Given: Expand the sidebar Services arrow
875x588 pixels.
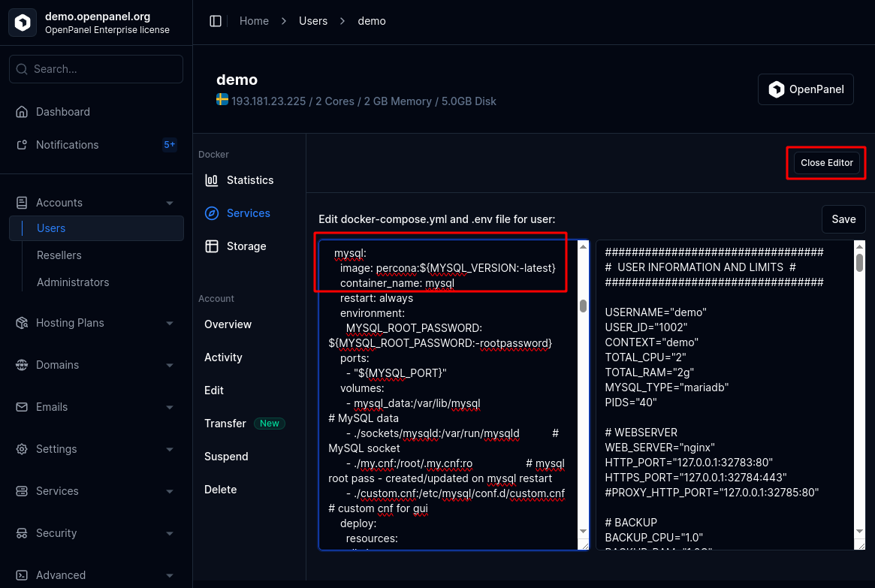Looking at the screenshot, I should click(170, 491).
